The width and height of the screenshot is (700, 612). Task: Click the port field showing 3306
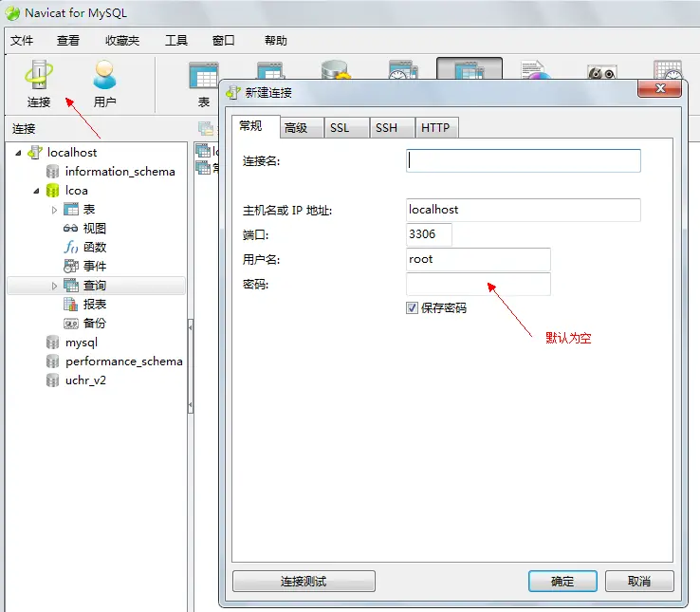click(429, 234)
